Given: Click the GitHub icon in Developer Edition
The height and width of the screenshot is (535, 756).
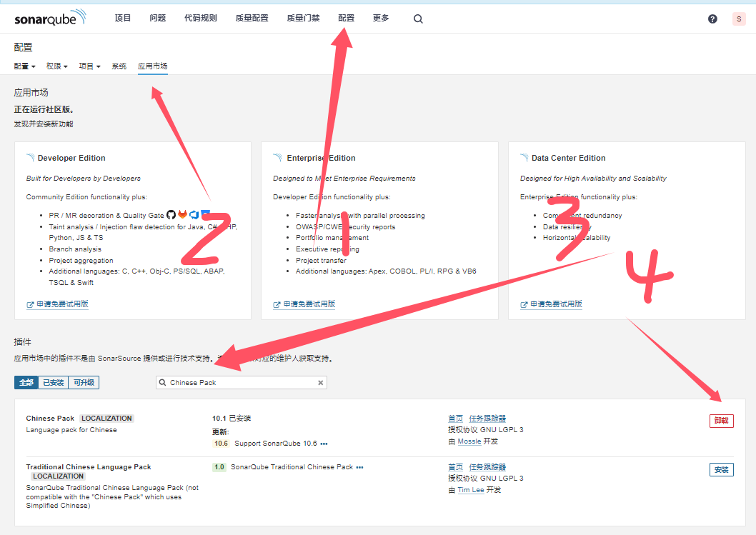Looking at the screenshot, I should click(x=171, y=215).
